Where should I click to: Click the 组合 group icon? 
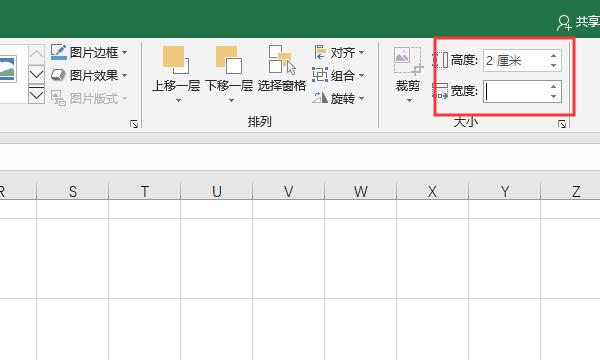[320, 75]
